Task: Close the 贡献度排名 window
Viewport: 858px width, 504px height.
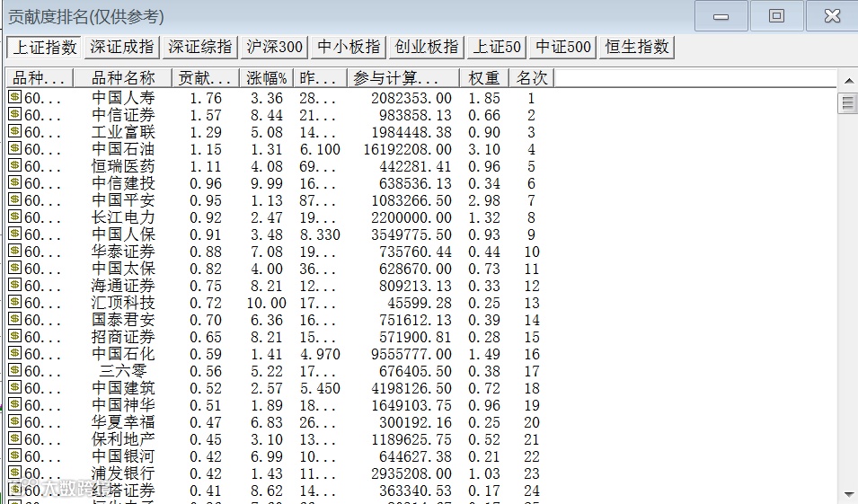Action: click(x=832, y=16)
